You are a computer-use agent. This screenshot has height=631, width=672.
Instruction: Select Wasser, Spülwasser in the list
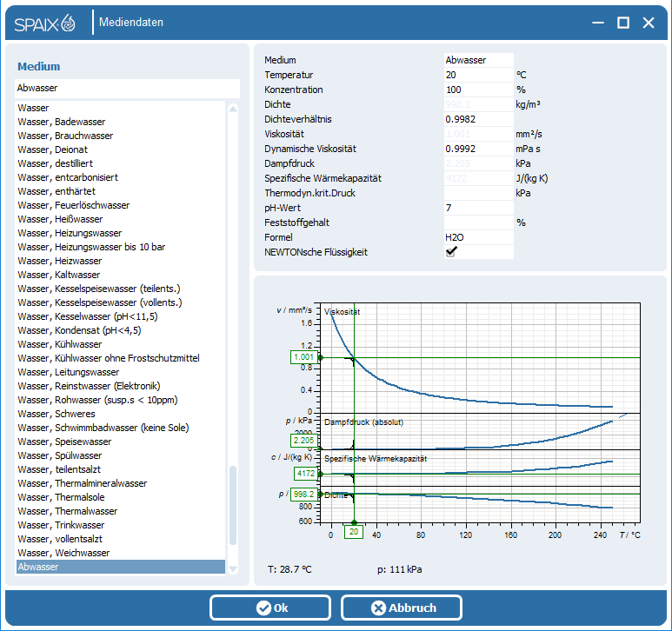[x=121, y=455]
